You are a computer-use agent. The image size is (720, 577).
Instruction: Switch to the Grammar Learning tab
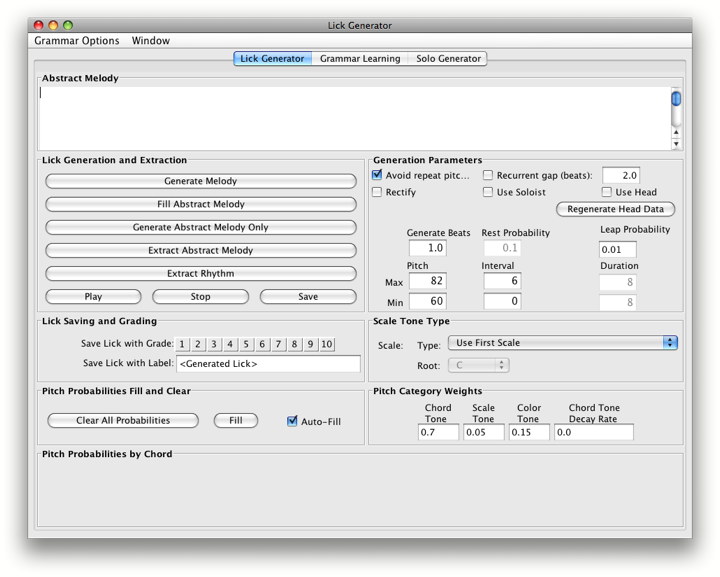click(x=360, y=59)
